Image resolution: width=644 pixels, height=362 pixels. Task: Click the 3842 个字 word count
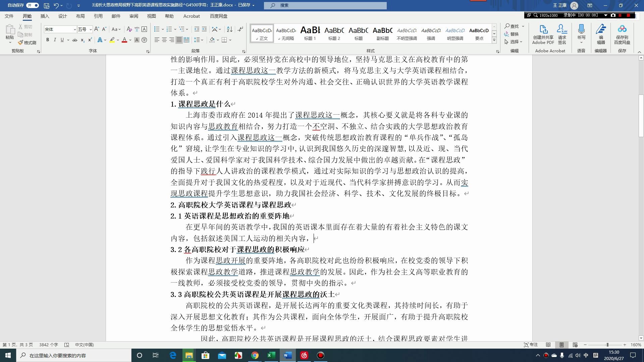click(49, 345)
